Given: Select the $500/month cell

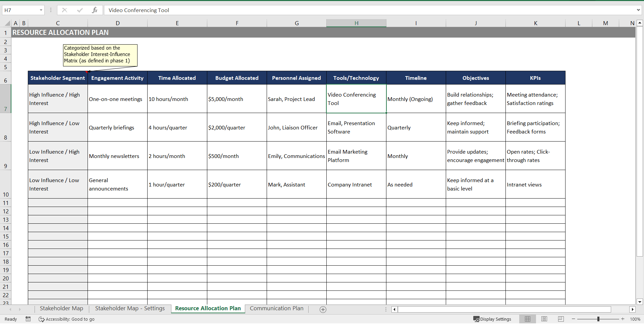Looking at the screenshot, I should click(x=237, y=156).
